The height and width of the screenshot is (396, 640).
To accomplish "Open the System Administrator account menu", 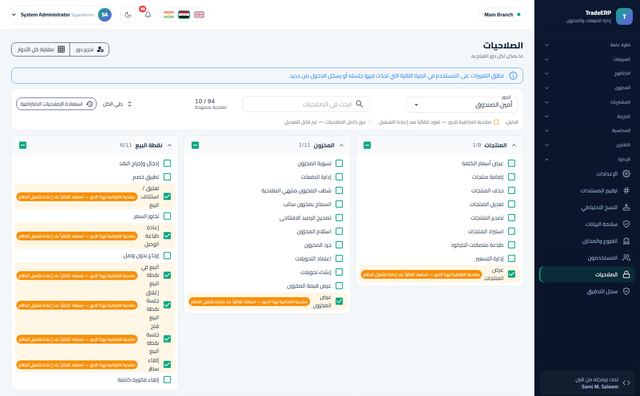I will click(x=61, y=15).
